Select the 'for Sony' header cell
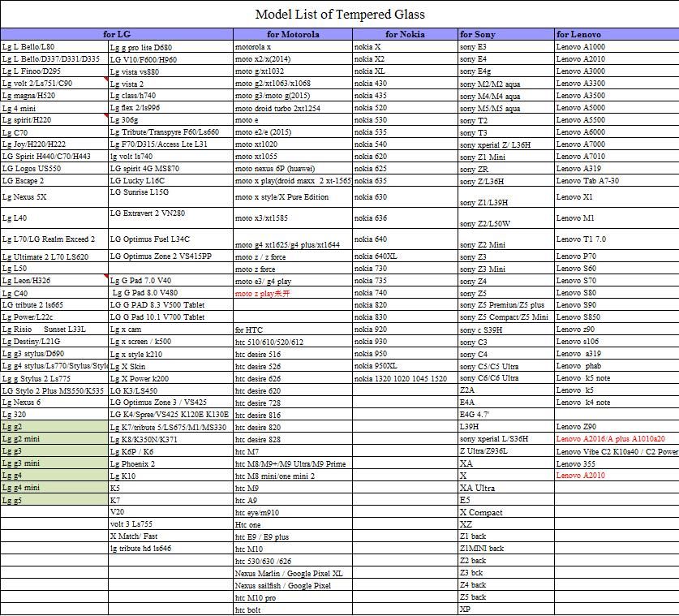Image resolution: width=679 pixels, height=616 pixels. pos(505,34)
